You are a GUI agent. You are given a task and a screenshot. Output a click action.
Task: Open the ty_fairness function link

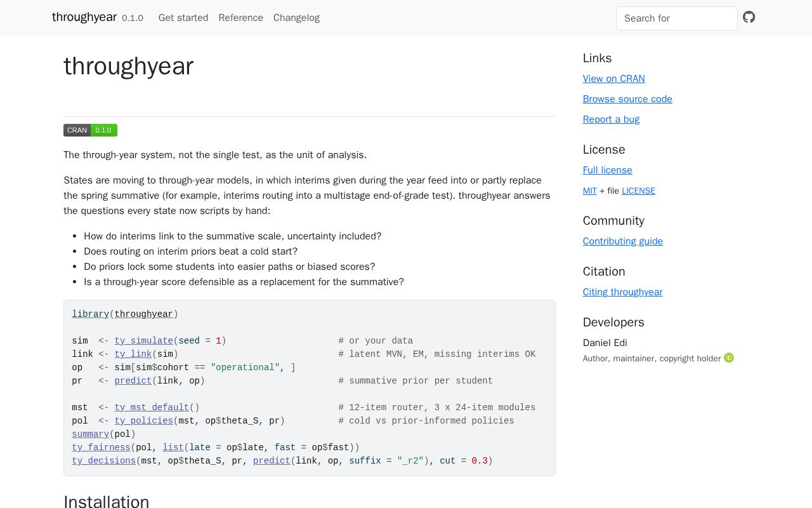coord(101,448)
